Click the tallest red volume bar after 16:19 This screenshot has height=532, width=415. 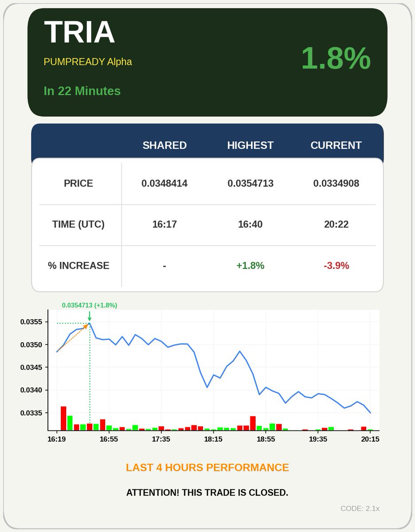point(63,418)
